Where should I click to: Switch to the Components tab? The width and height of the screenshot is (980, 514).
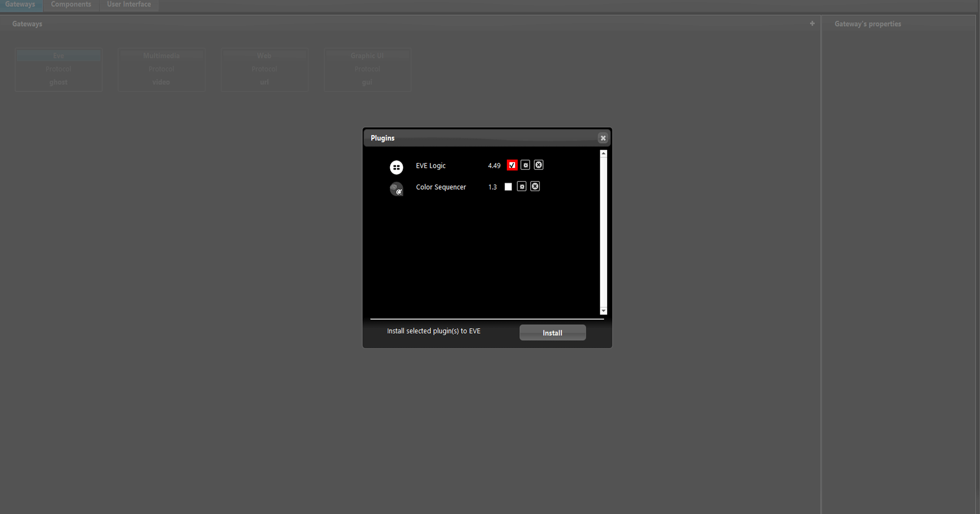click(71, 5)
